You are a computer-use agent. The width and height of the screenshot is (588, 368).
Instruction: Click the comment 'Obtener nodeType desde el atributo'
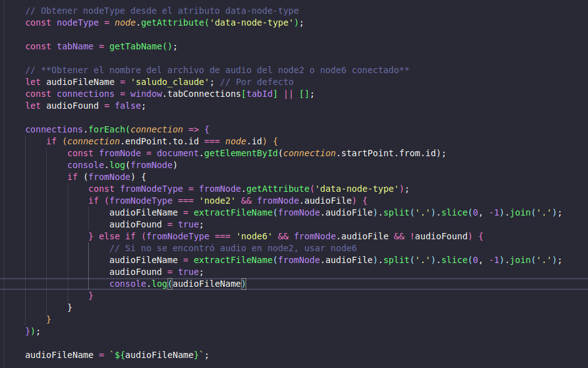coord(162,11)
